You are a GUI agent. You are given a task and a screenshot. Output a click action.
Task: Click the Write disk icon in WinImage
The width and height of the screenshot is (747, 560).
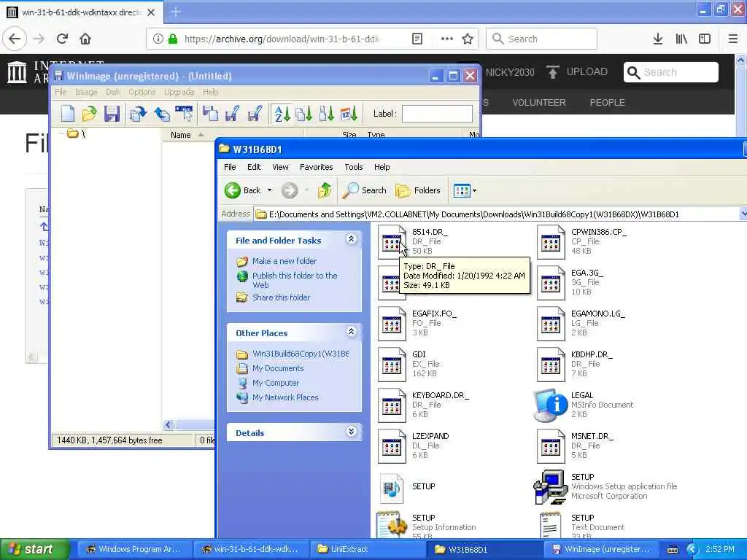[x=161, y=114]
